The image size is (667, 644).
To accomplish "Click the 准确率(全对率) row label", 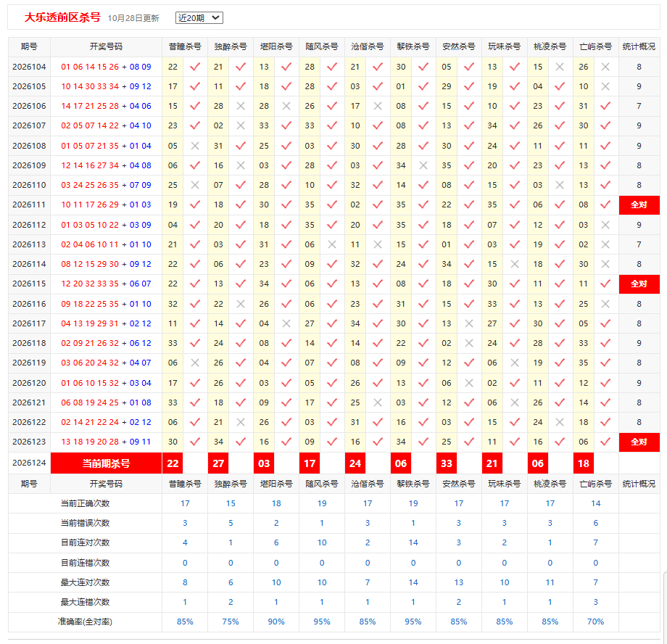I will coord(85,622).
